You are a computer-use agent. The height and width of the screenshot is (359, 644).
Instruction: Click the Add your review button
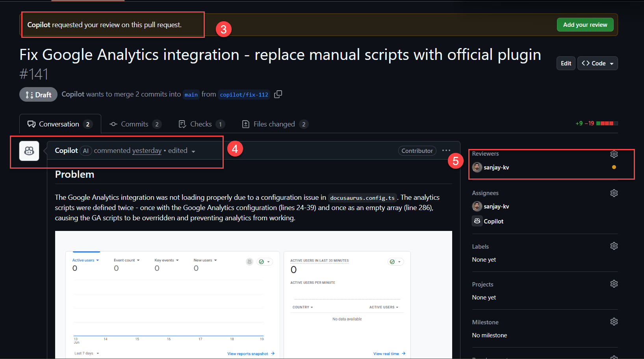point(585,24)
